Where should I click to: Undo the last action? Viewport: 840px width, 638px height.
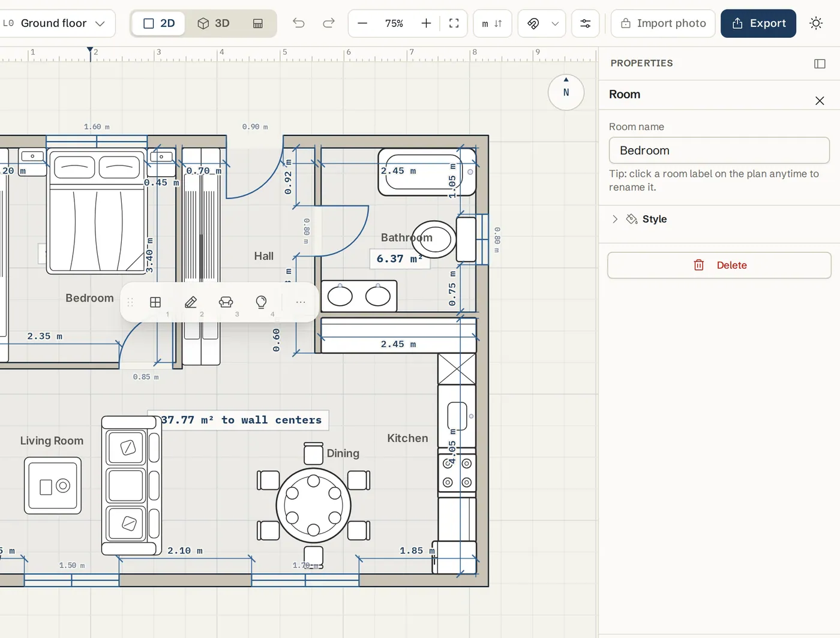click(299, 23)
